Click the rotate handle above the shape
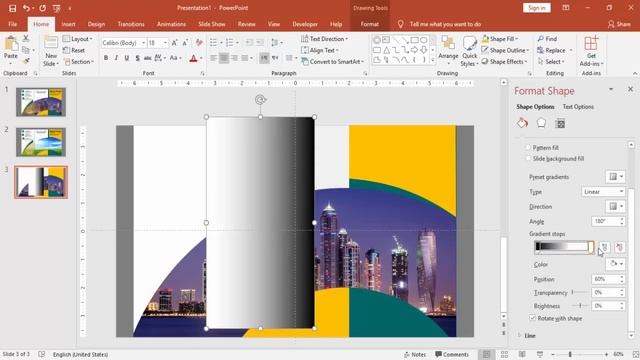Viewport: 640px width, 360px height. tap(260, 100)
